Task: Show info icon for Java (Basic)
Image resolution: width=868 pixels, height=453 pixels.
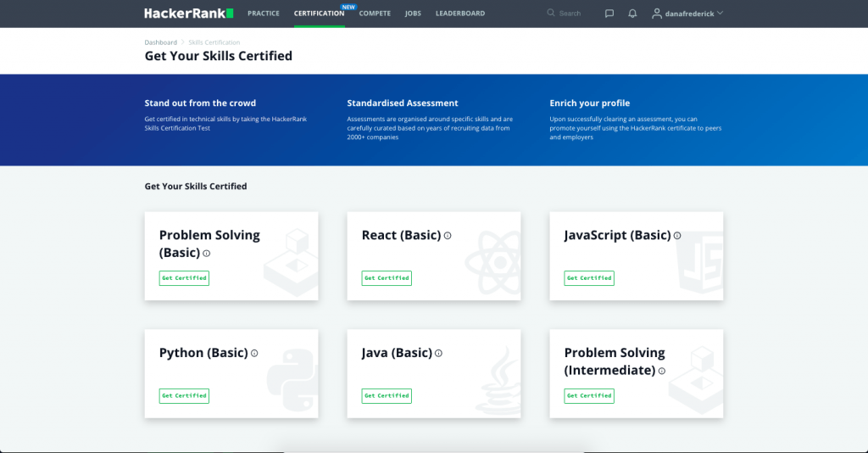Action: point(438,353)
